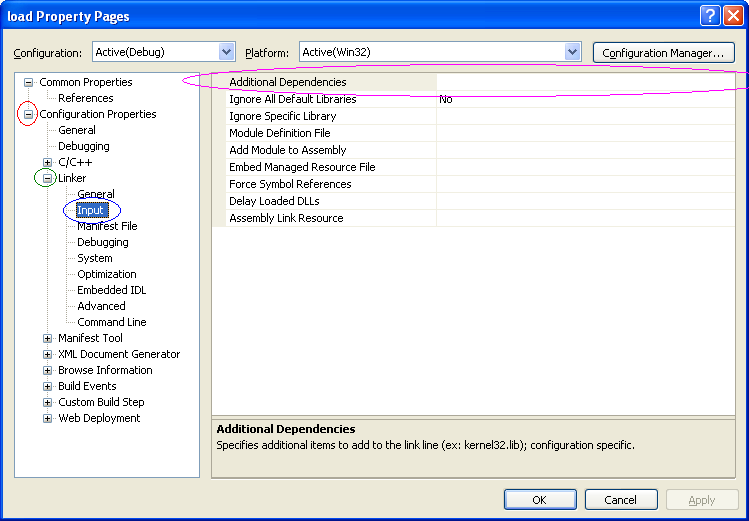The width and height of the screenshot is (749, 521).
Task: Click Add Module to Assembly property
Action: pos(288,150)
